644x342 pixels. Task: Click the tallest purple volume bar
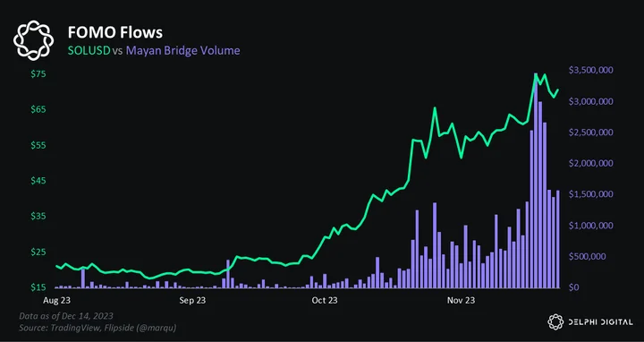coord(536,181)
